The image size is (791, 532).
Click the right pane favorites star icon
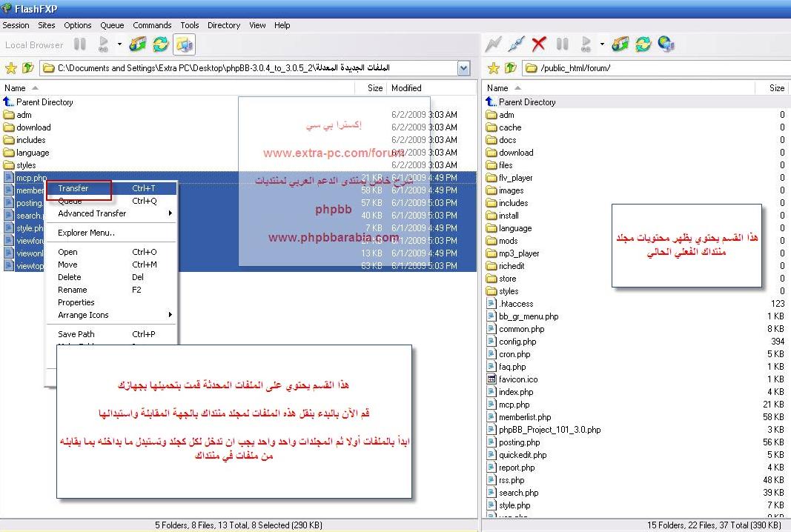pos(494,67)
